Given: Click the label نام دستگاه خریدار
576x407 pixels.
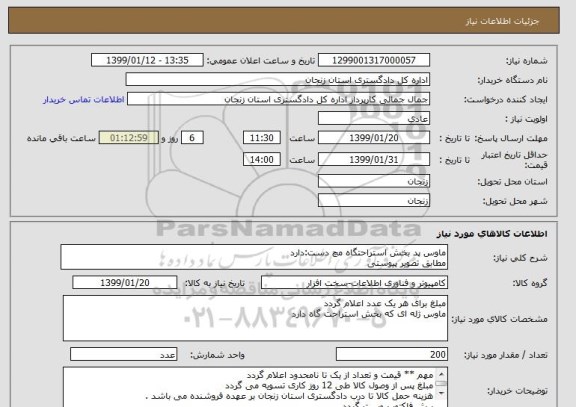Looking at the screenshot, I should (x=512, y=80).
